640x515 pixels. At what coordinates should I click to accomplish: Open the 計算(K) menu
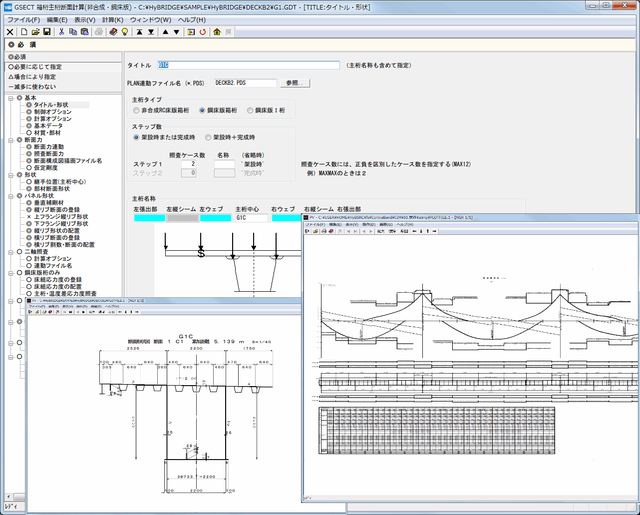(113, 19)
